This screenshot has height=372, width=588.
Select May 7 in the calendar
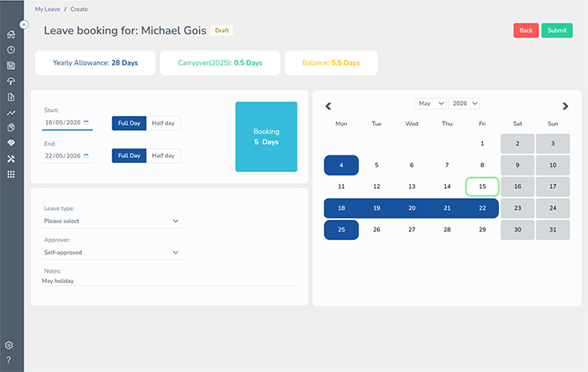[447, 165]
